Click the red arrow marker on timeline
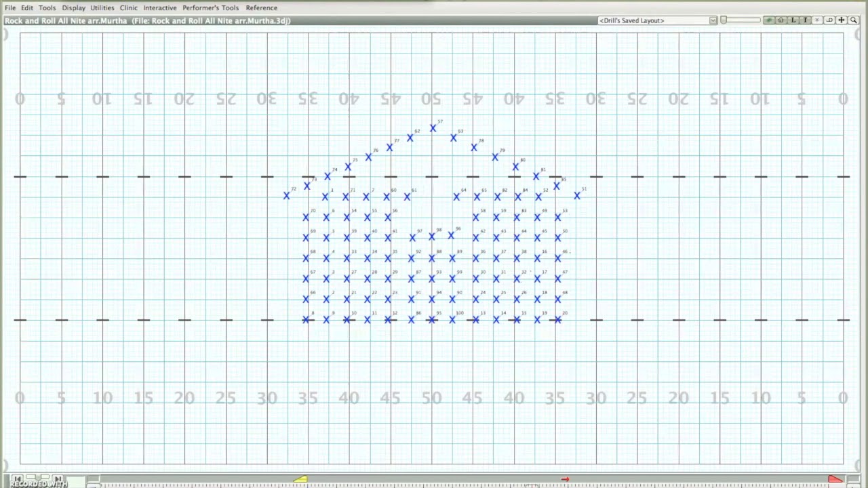 (x=565, y=479)
